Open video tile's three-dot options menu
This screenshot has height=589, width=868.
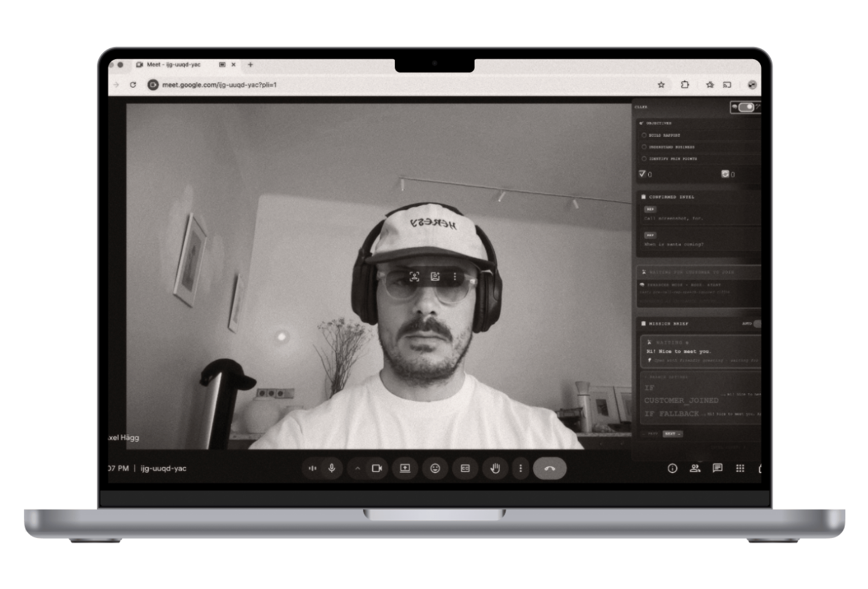pyautogui.click(x=454, y=276)
